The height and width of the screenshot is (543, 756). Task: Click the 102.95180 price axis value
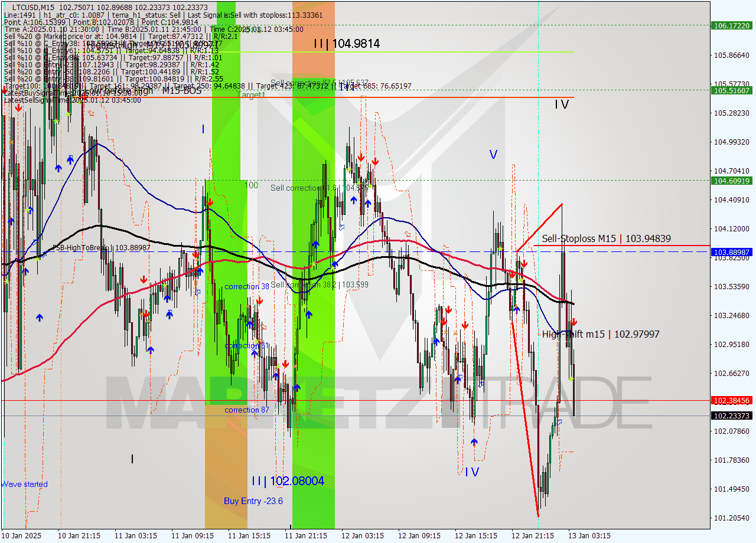732,344
